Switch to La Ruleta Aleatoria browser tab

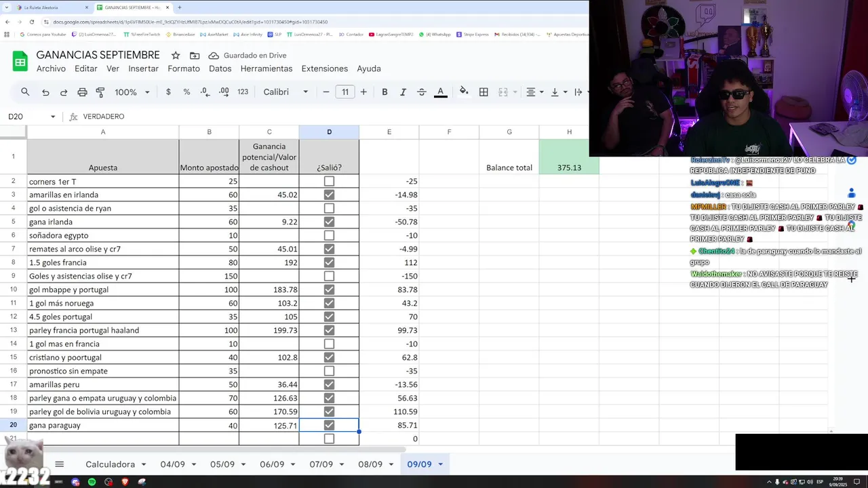pos(53,7)
